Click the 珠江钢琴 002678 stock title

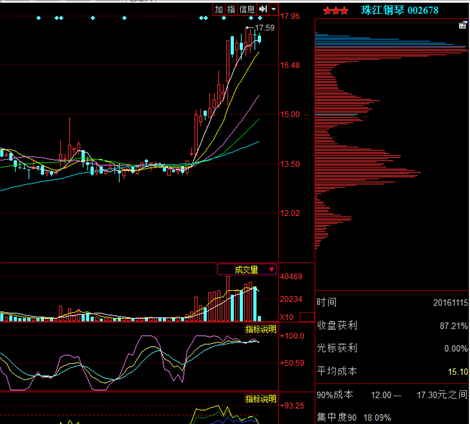point(400,10)
